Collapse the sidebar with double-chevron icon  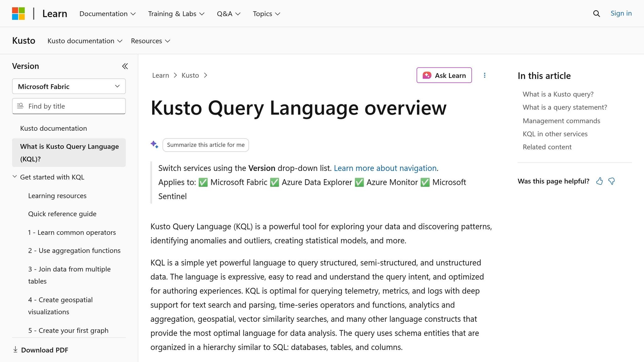[125, 66]
